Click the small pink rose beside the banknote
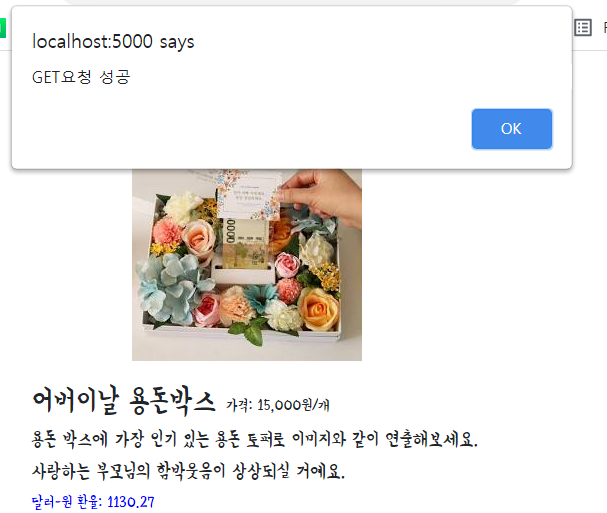This screenshot has width=607, height=513. point(287,264)
